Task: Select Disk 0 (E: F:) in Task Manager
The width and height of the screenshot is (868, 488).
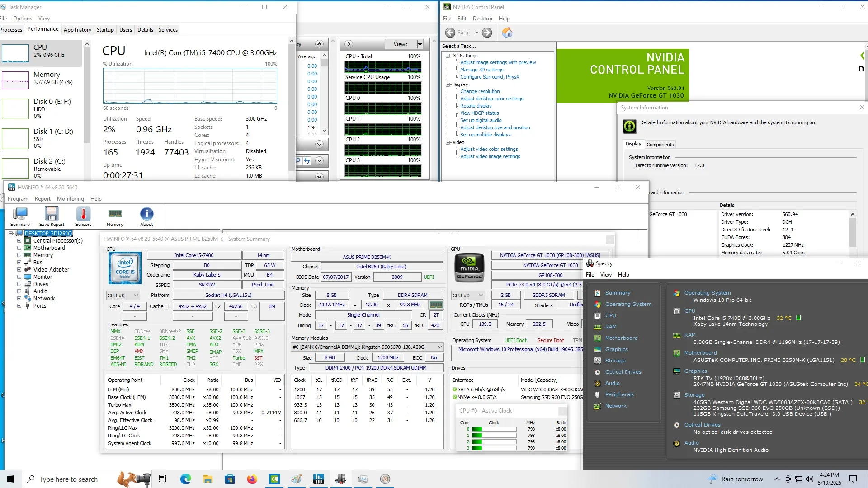Action: click(42, 108)
